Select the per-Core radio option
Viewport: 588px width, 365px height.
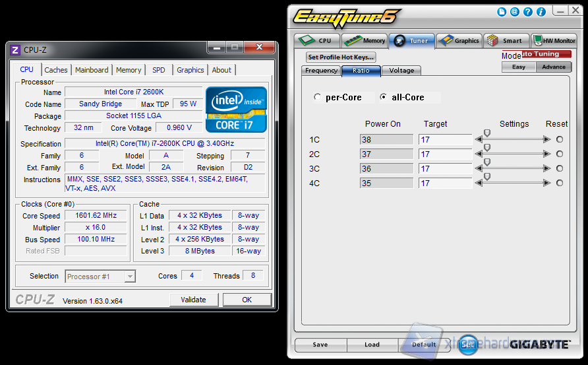point(318,97)
